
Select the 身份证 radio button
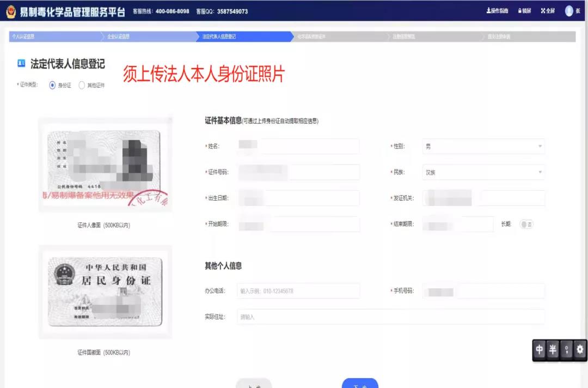(x=53, y=85)
